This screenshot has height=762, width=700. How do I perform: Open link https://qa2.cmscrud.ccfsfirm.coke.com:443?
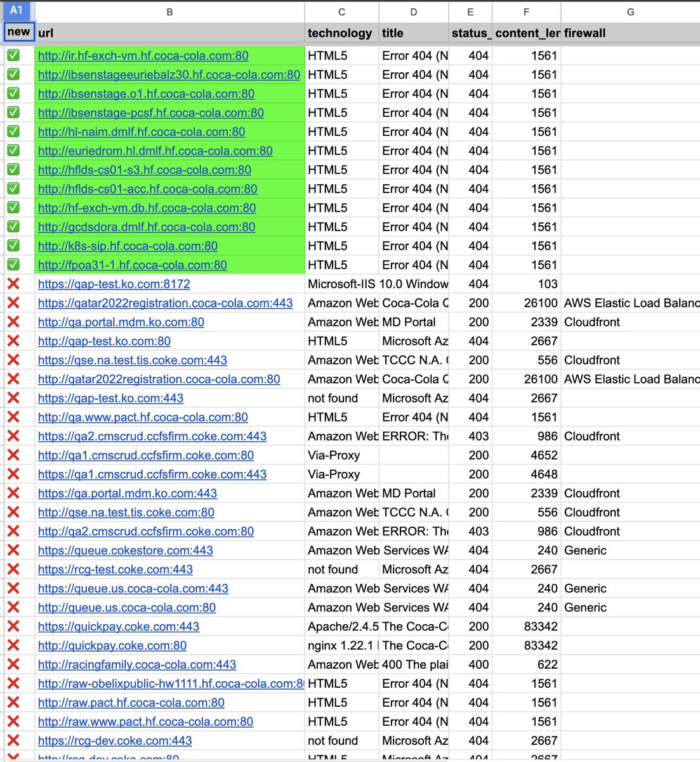(x=152, y=437)
